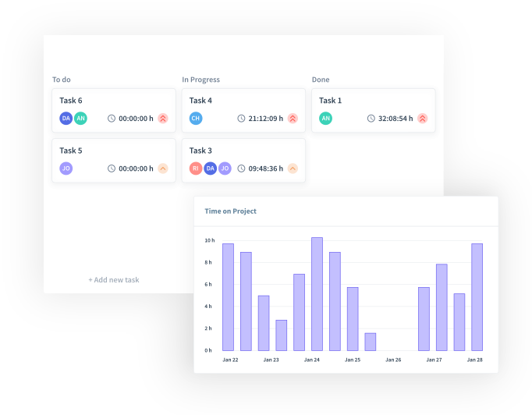
Task: Open the Task 5 card title
Action: [x=71, y=151]
